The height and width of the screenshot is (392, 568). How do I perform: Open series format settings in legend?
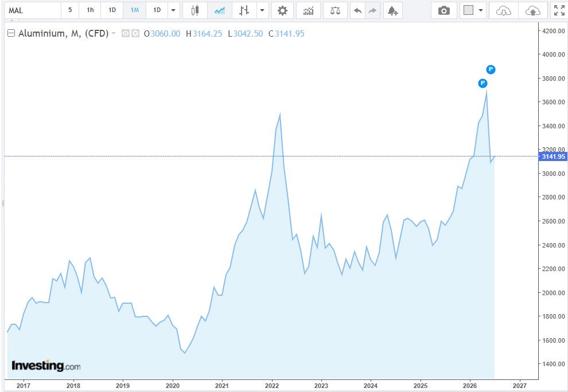(x=135, y=33)
